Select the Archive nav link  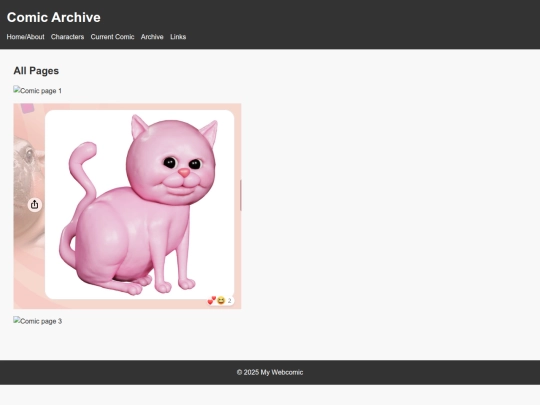[152, 37]
